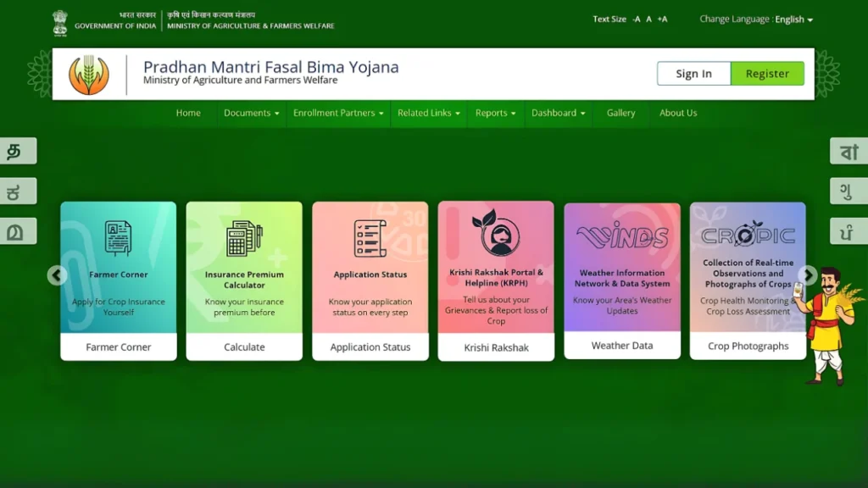Click the Government of India emblem icon
Image resolution: width=868 pixels, height=488 pixels.
pos(60,23)
